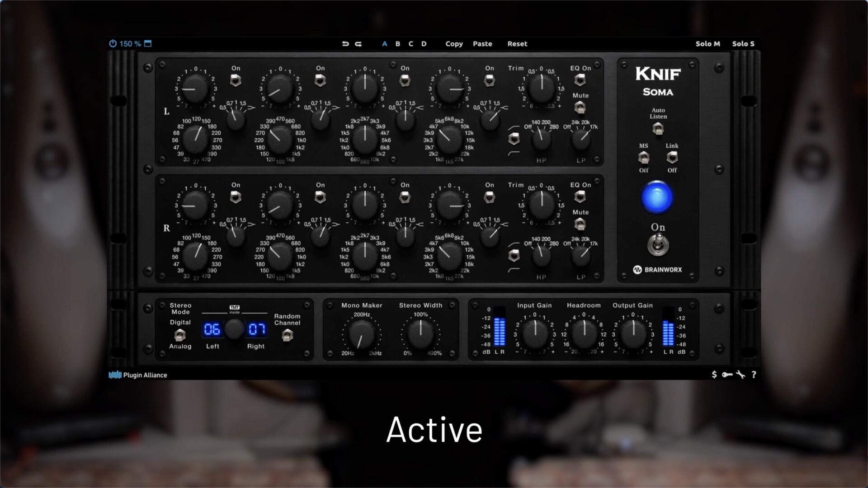
Task: Click the Input Gain knob
Action: tap(535, 334)
